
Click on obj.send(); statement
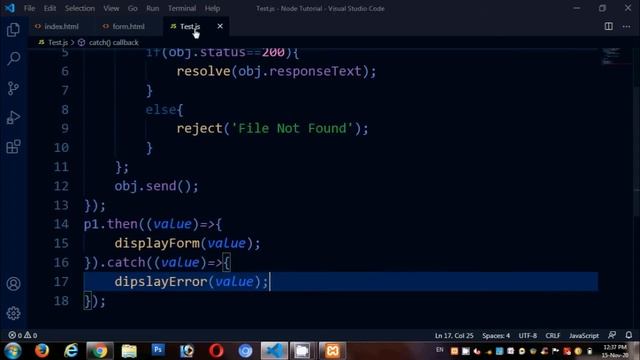(x=156, y=186)
